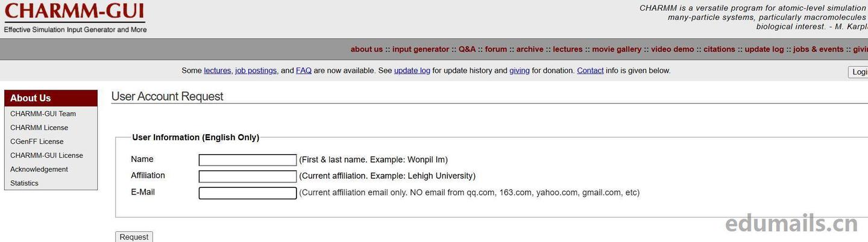The image size is (868, 242).
Task: Click the E-Mail input box
Action: (x=248, y=193)
